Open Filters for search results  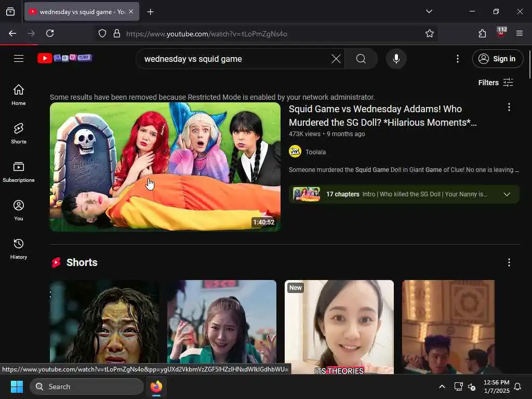click(495, 83)
